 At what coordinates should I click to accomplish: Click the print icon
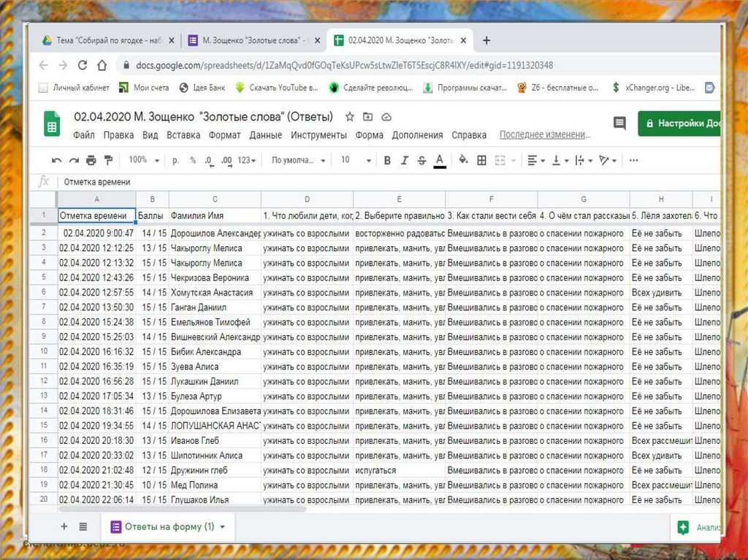91,161
